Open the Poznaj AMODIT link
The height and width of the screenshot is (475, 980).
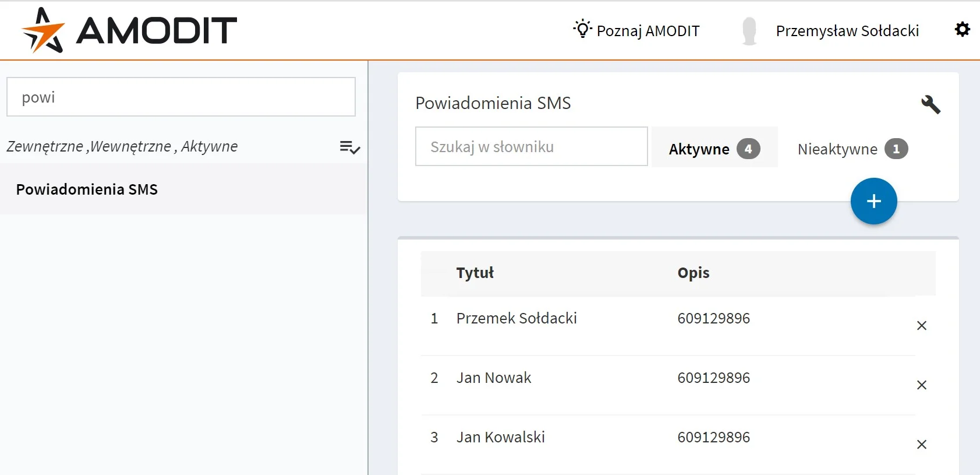click(648, 31)
